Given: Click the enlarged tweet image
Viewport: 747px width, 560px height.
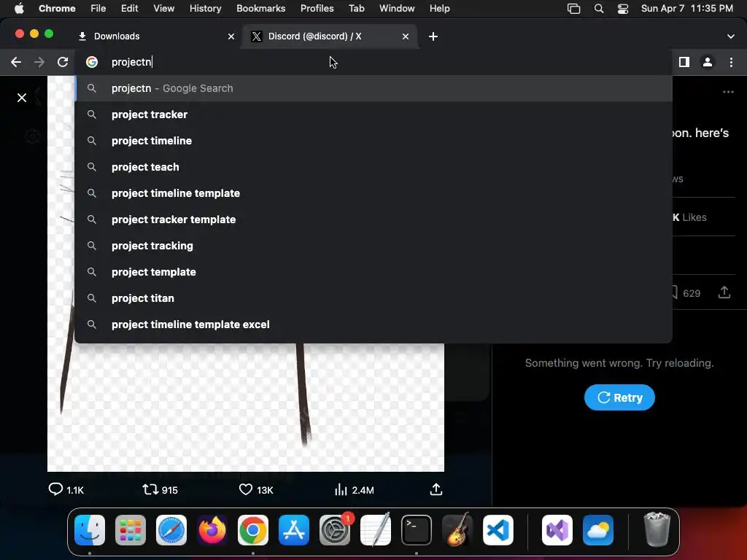Looking at the screenshot, I should click(x=246, y=407).
